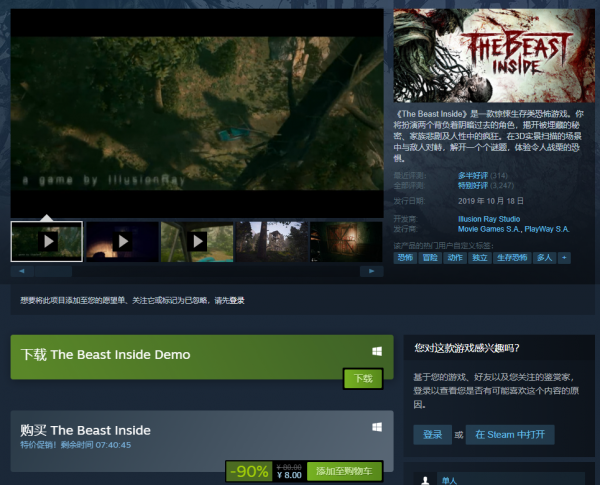Select the 冒险 tag
This screenshot has height=485, width=600.
point(430,258)
